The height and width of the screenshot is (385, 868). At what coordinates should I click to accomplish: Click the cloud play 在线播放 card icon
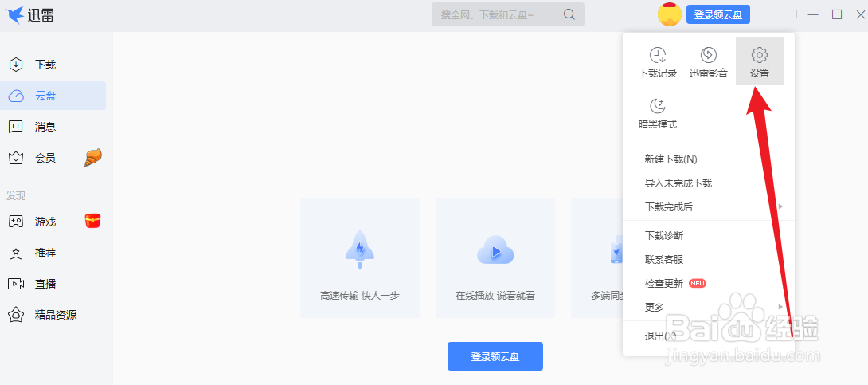[495, 250]
